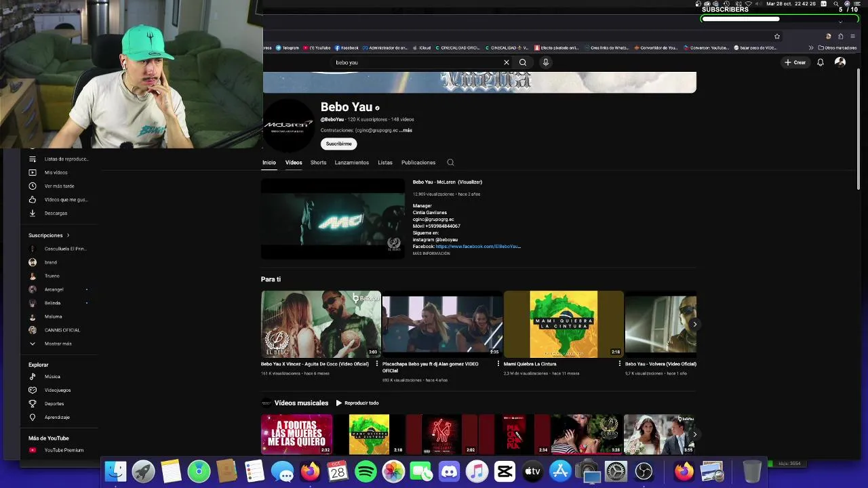Screen dimensions: 868x488
Task: Open Ver más tarde in sidebar
Action: (52, 186)
